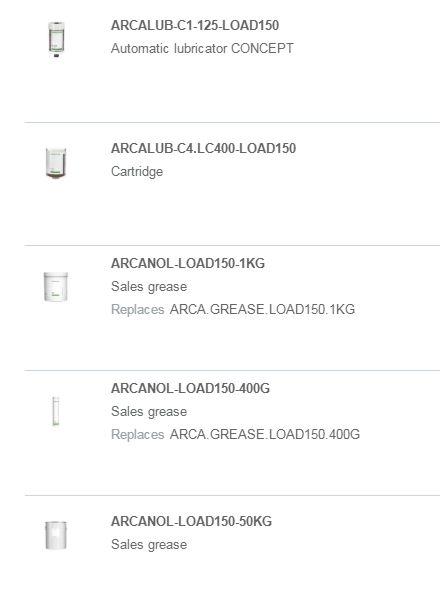Click the ARCA.GREASE.LOAD150.1KG replaced designation
Screen dimensions: 440x599
pos(262,309)
